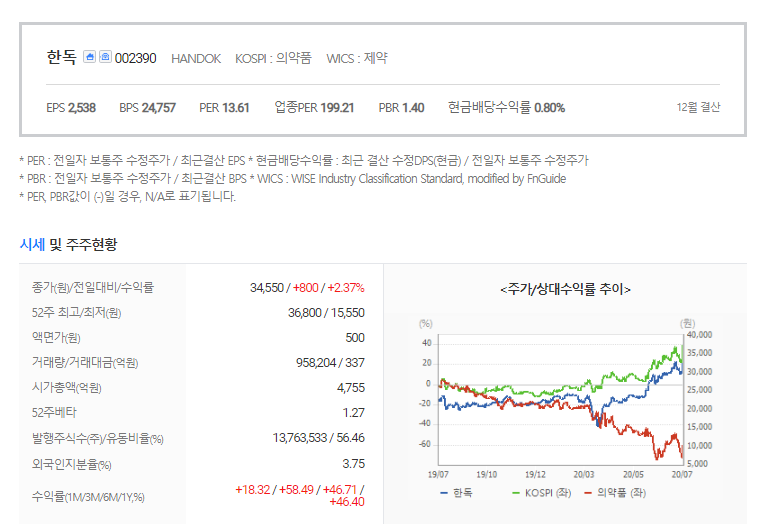
Task: Select the 업종PER 199.21 value
Action: tap(314, 107)
